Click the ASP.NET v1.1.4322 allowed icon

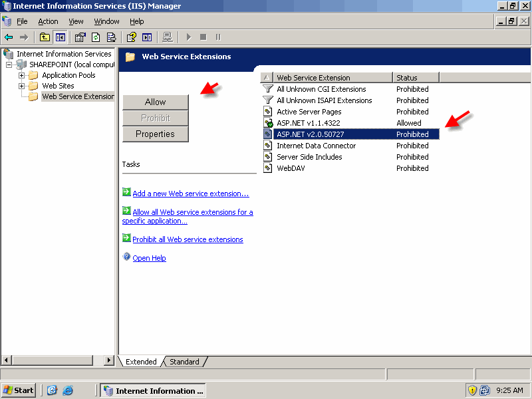[x=268, y=123]
